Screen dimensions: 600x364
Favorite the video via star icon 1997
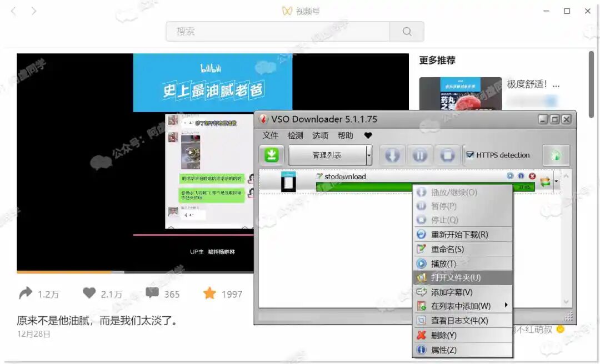point(209,293)
